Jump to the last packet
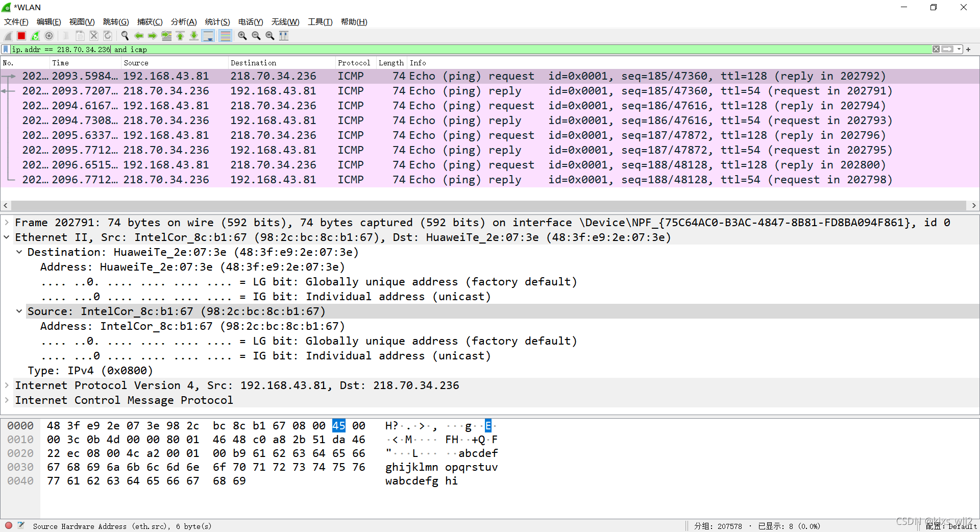 coord(194,36)
